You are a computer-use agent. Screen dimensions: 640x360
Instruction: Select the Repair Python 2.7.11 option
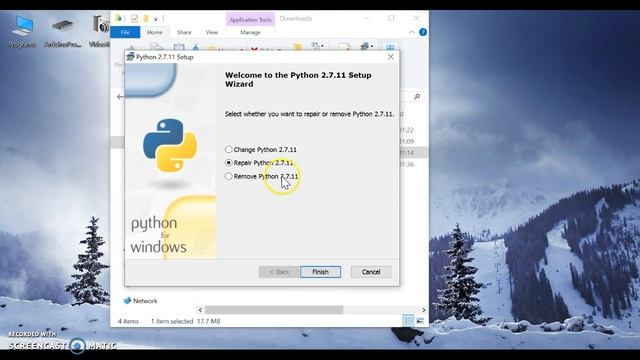[259, 163]
